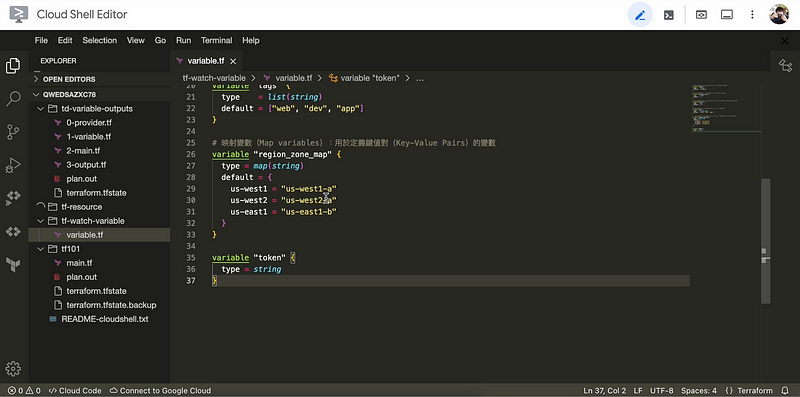Expand the tf-resource folder
The image size is (800, 397).
click(99, 207)
